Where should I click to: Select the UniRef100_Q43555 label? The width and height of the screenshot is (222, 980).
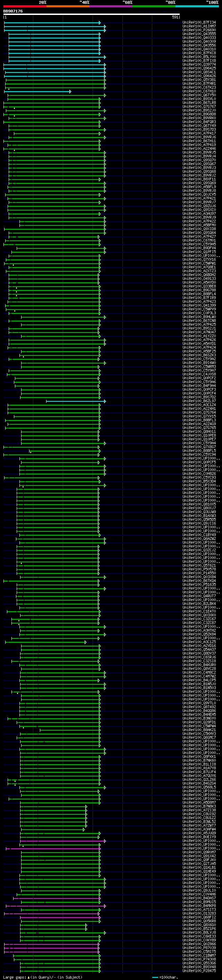click(x=199, y=34)
